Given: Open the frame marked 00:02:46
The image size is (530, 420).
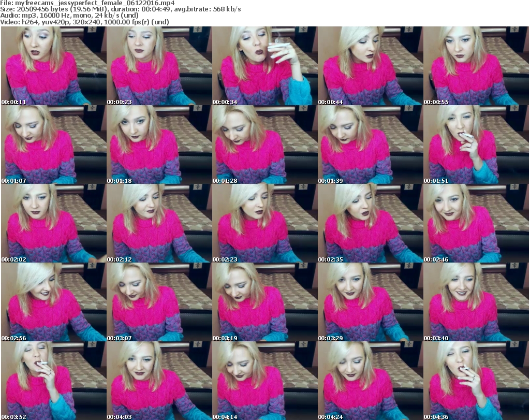Looking at the screenshot, I should [x=476, y=223].
